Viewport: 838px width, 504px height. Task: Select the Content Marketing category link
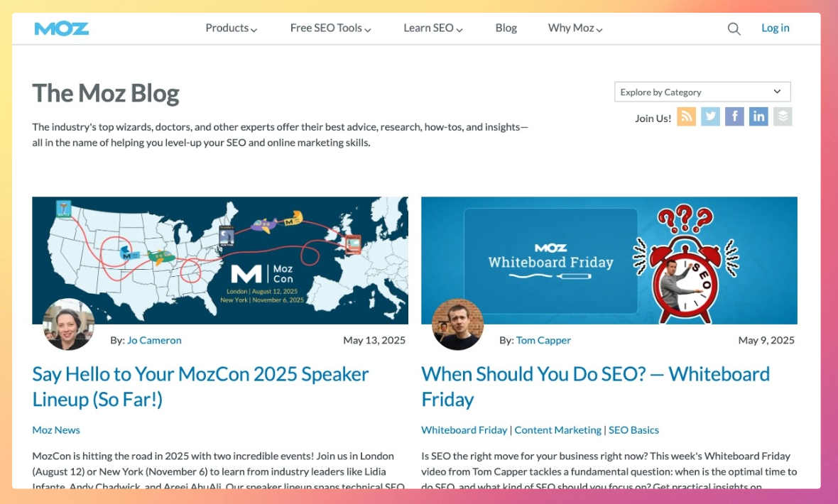pyautogui.click(x=557, y=430)
